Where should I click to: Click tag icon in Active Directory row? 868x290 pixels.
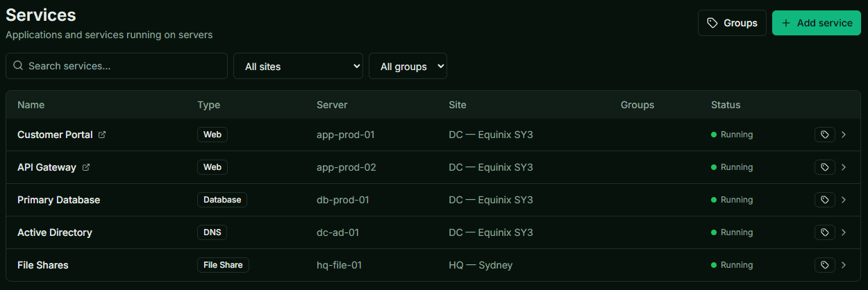click(825, 232)
